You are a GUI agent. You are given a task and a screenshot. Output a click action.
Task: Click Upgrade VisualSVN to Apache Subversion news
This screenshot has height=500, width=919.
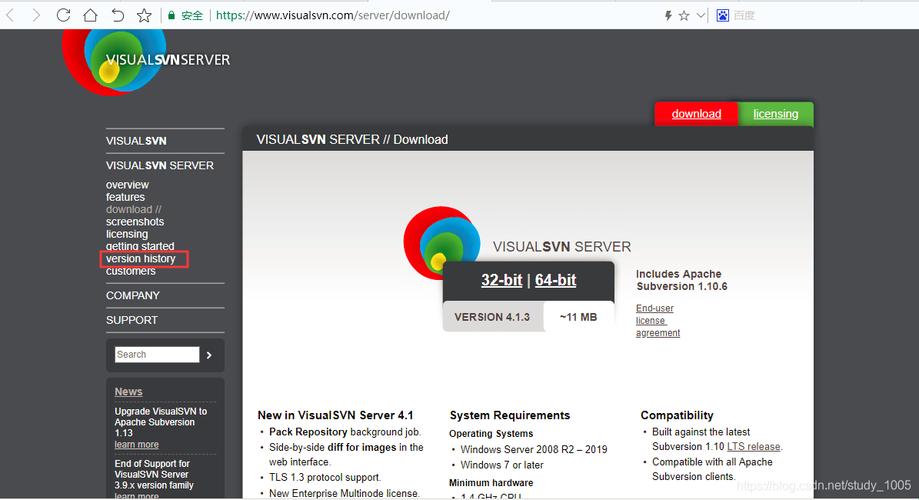coord(161,422)
